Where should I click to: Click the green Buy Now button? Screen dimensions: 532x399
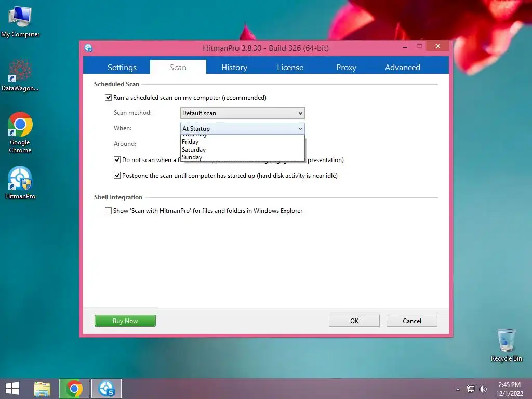[x=125, y=321]
